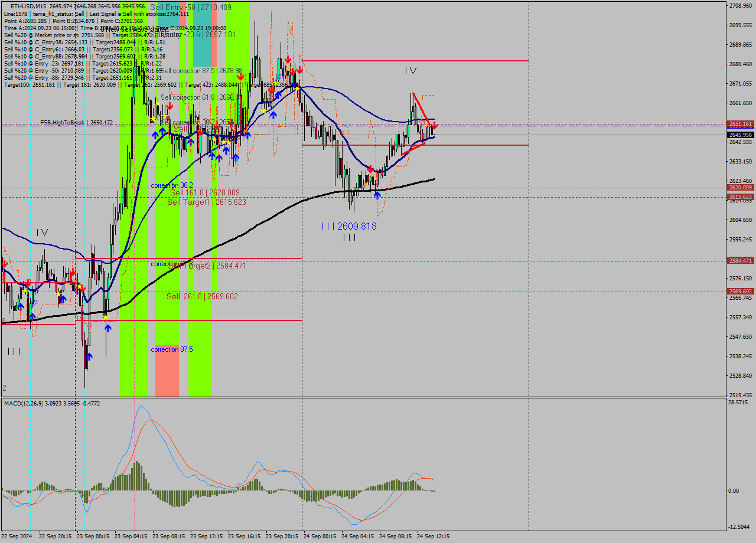
Task: Click the red 2620.009 price tag on the axis
Action: [740, 187]
